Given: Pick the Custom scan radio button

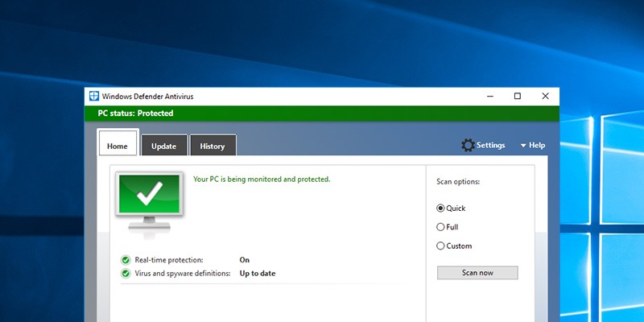Looking at the screenshot, I should point(440,246).
